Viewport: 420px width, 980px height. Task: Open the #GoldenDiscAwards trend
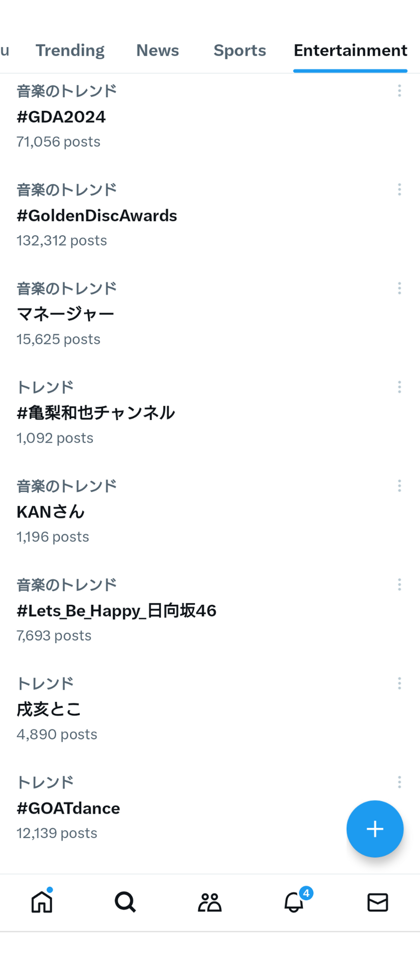210,215
